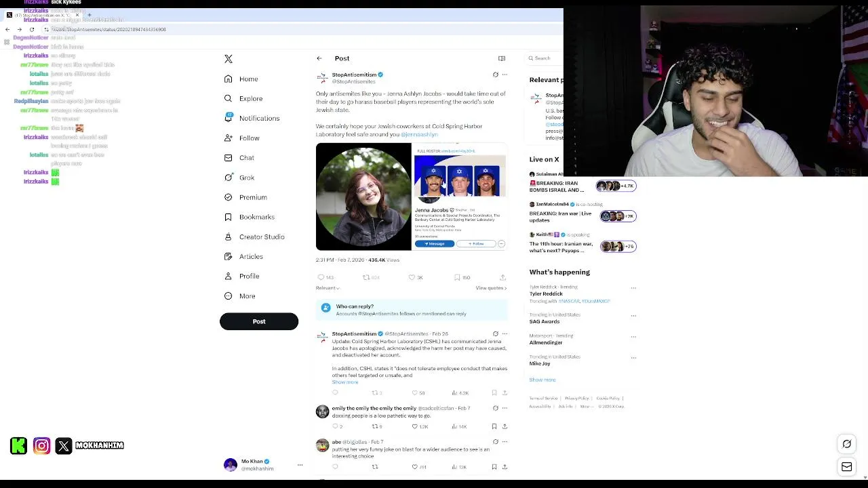868x488 pixels.
Task: Click the back arrow beside Post heading
Action: pos(319,58)
